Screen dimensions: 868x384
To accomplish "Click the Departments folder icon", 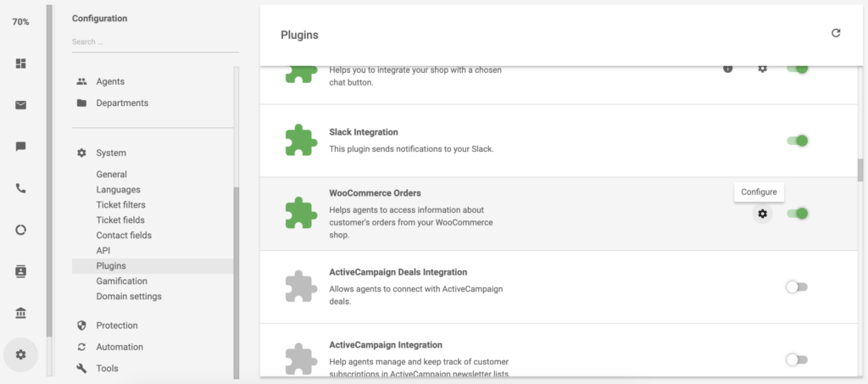I will [82, 103].
